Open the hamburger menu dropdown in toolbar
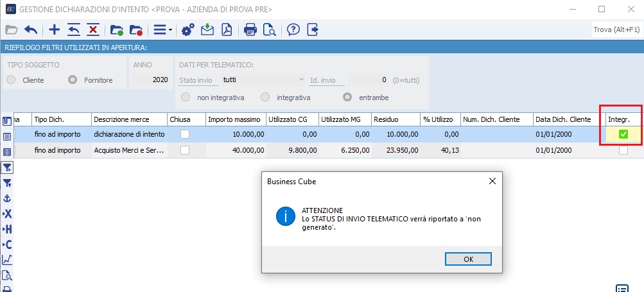This screenshot has width=644, height=292. [162, 30]
